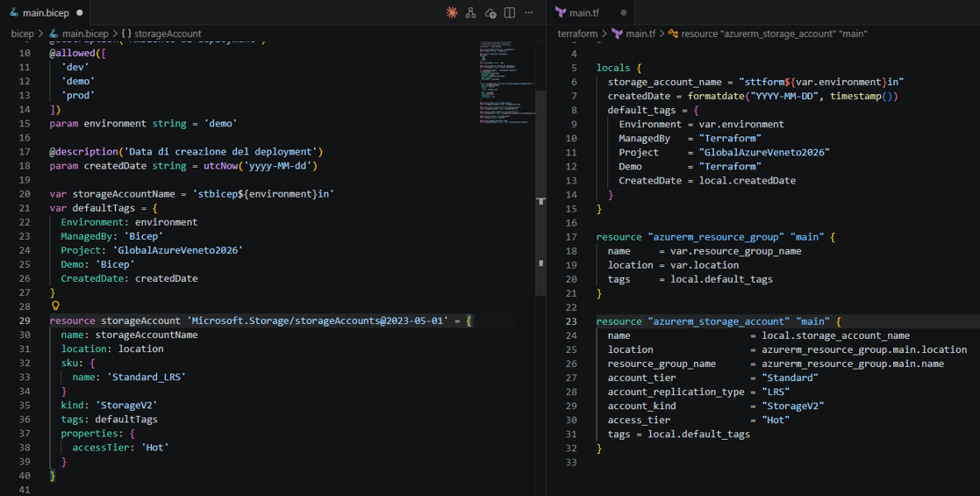Screen dimensions: 980x496
Task: Click 'tags: defaultTags' line in main.bicep
Action: 110,420
